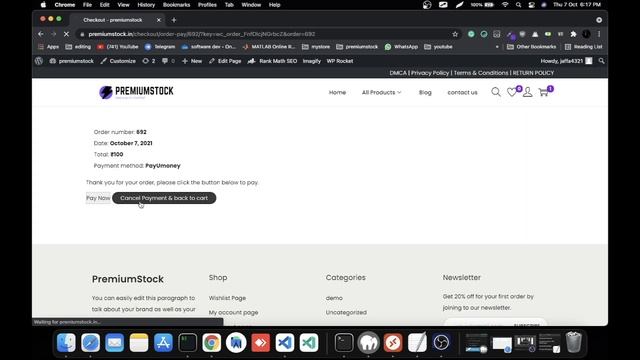Open a new Chrome tab
Viewport: 640px width, 360px height.
(173, 20)
